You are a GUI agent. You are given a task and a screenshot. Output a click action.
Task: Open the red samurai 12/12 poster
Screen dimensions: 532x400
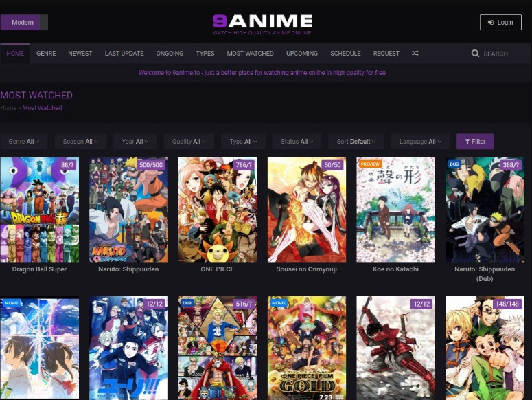coord(395,348)
